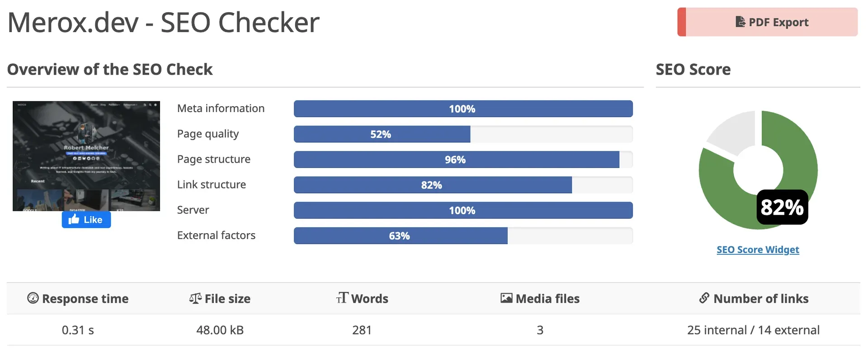Select the thumbs-up icon on the Like button

pos(74,220)
